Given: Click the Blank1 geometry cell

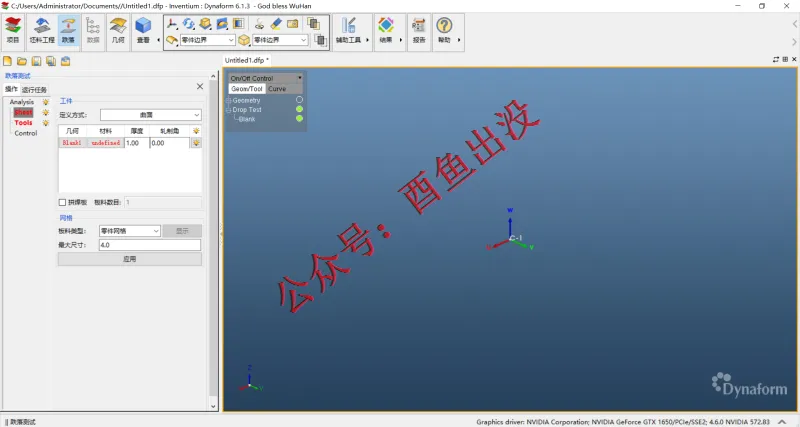Looking at the screenshot, I should [72, 143].
